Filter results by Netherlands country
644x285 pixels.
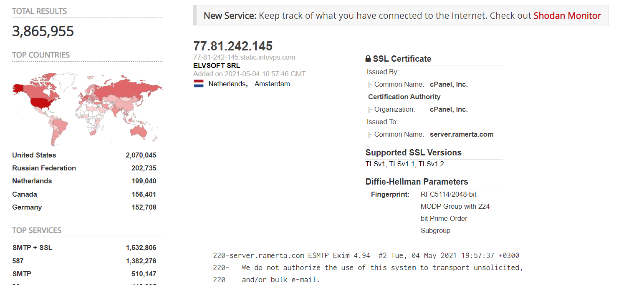tap(32, 181)
